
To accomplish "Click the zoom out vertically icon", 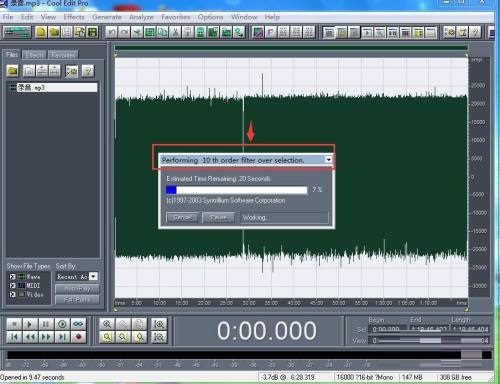I will [x=159, y=337].
